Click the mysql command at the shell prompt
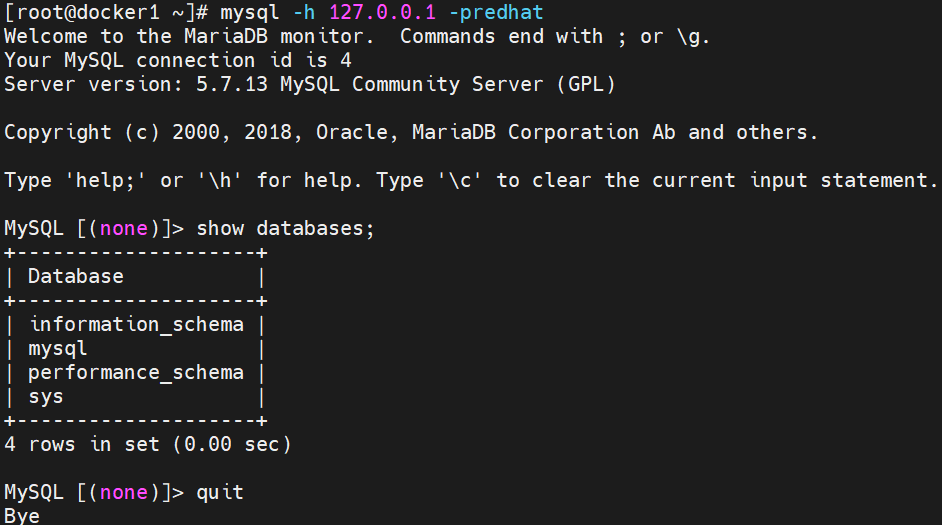The width and height of the screenshot is (942, 525). pyautogui.click(x=249, y=13)
